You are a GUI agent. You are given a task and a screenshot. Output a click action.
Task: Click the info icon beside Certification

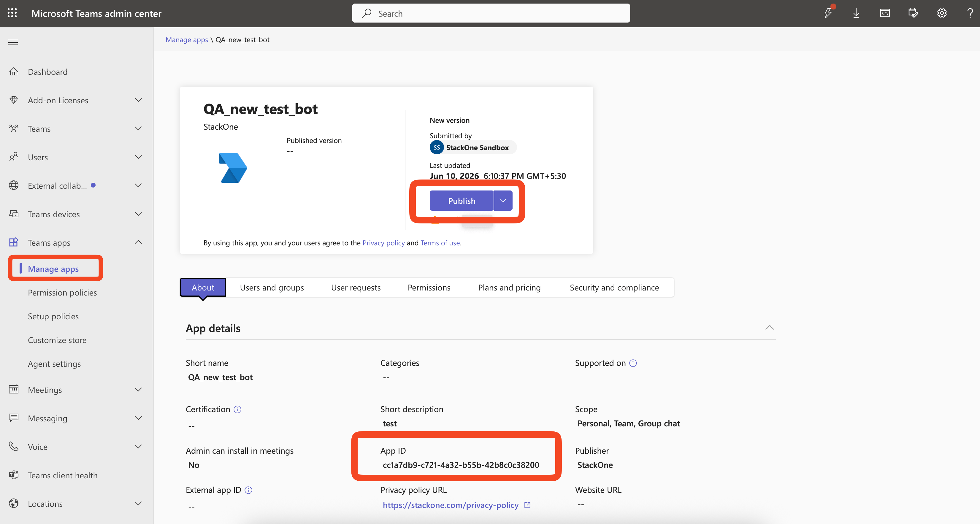[x=237, y=409]
